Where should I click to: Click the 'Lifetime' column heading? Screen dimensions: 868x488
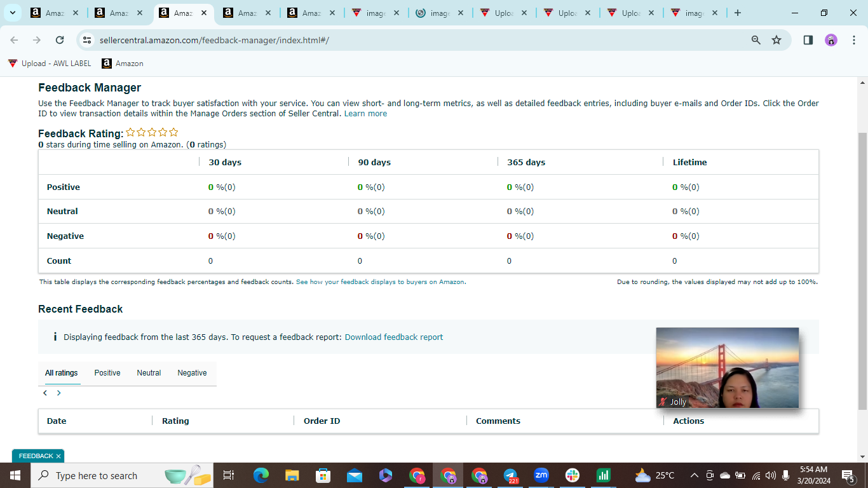point(690,162)
